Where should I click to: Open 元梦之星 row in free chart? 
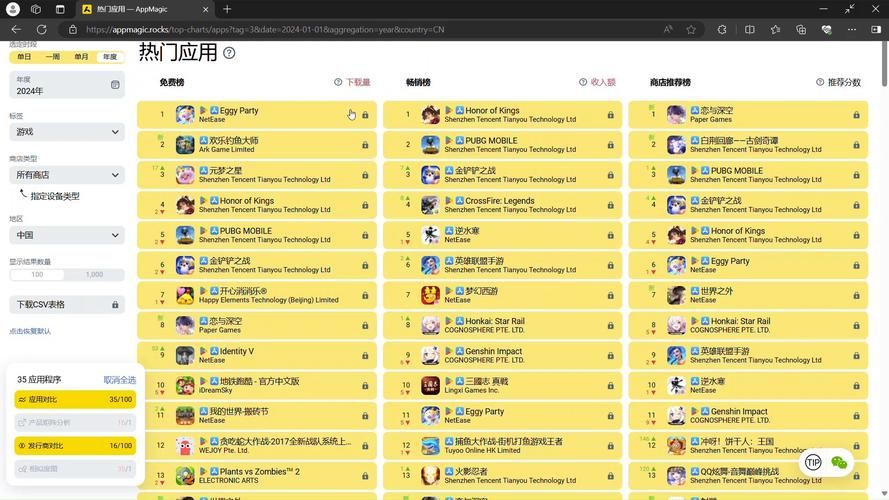point(257,175)
